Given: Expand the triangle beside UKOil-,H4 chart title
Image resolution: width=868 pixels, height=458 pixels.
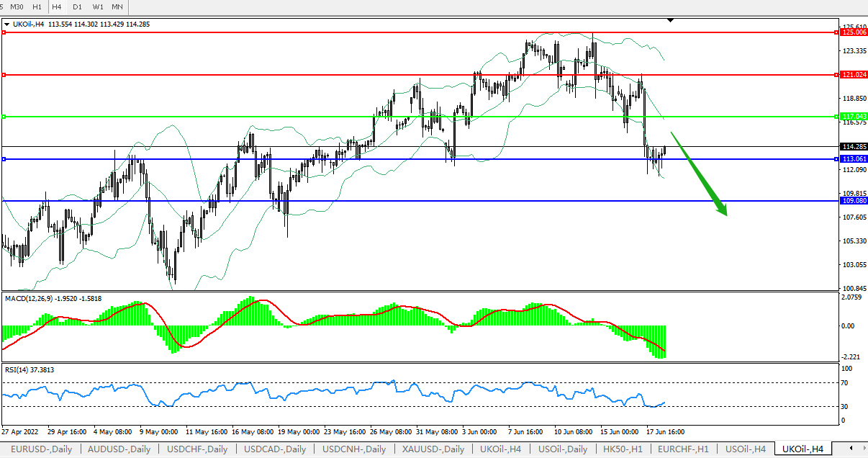Looking at the screenshot, I should point(7,24).
